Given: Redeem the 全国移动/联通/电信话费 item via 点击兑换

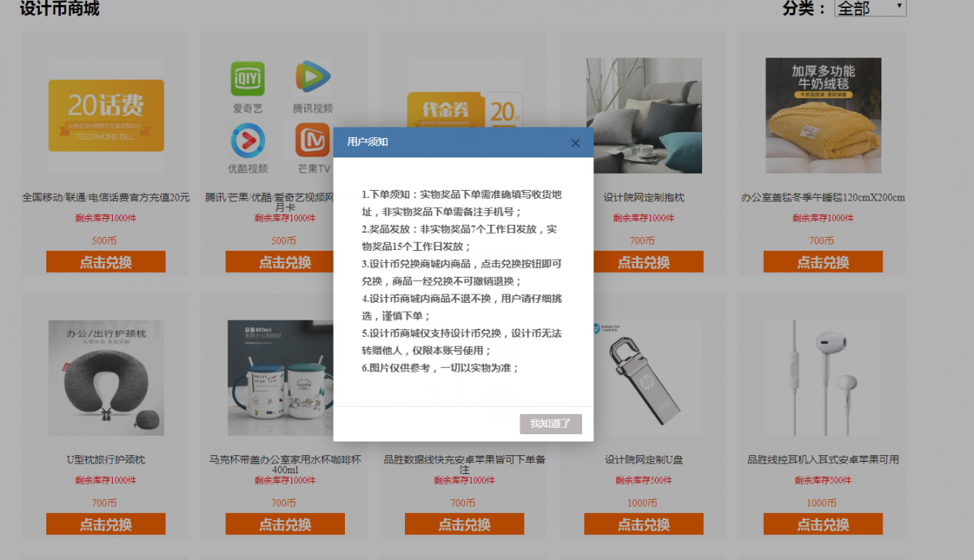Looking at the screenshot, I should coord(106,262).
